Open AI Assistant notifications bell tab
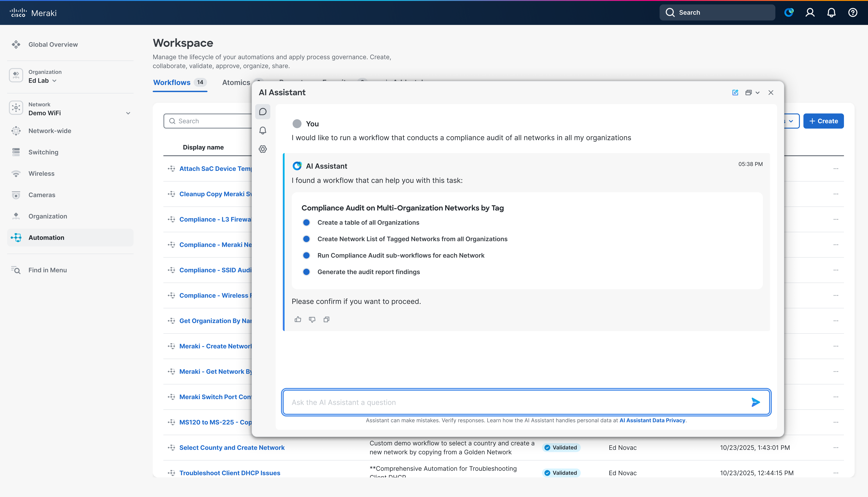The height and width of the screenshot is (497, 868). (263, 130)
